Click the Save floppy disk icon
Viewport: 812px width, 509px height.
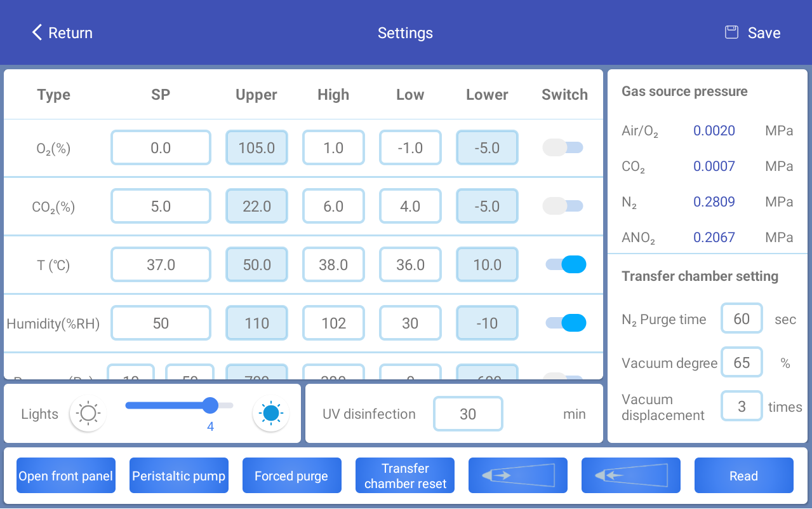(732, 32)
